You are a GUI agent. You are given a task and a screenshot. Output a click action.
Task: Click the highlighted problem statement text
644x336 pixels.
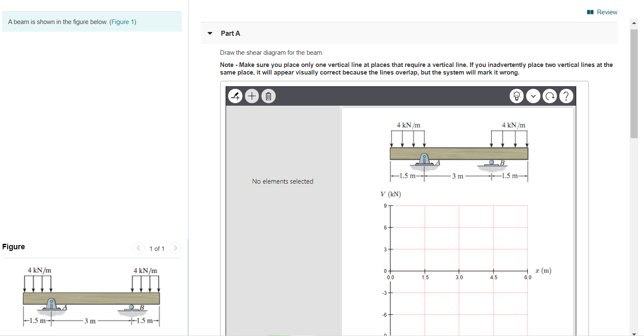coord(92,21)
